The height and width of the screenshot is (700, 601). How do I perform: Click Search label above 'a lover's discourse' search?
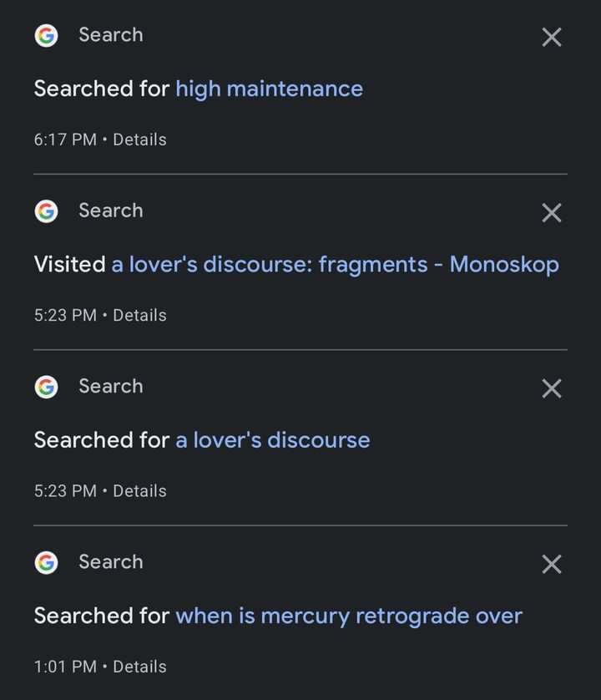pos(111,386)
